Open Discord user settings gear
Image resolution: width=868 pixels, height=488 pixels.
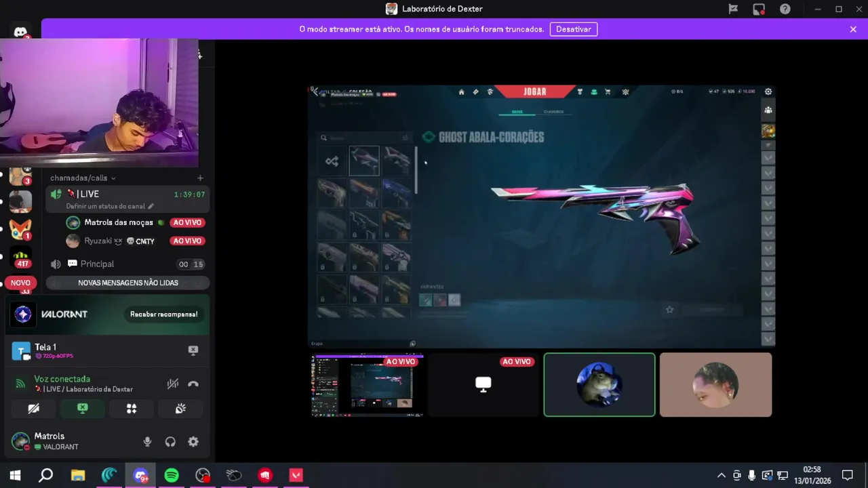pyautogui.click(x=193, y=442)
